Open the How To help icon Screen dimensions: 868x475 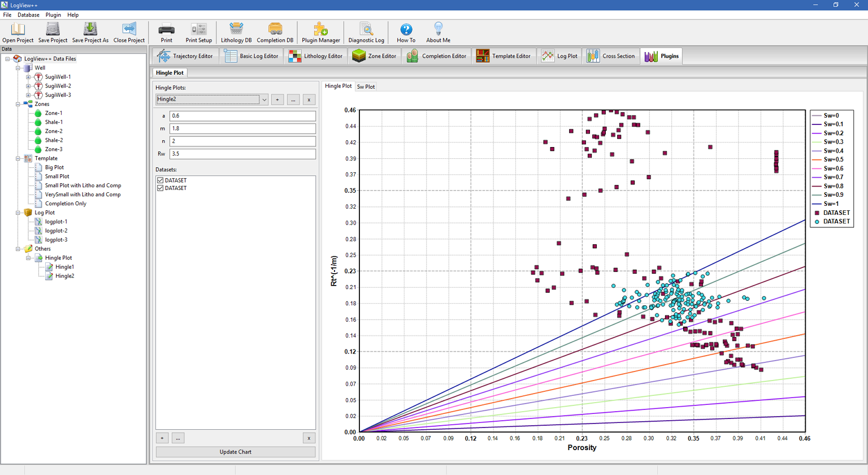(406, 32)
